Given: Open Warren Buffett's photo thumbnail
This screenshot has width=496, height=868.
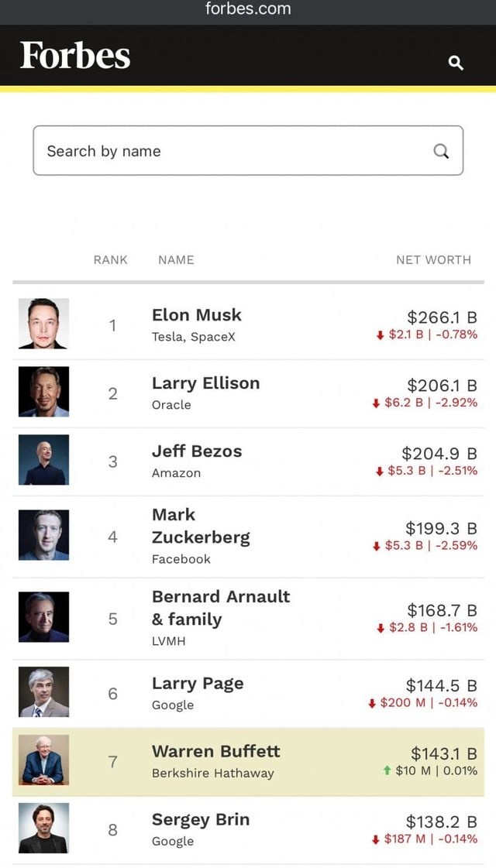Looking at the screenshot, I should point(43,760).
